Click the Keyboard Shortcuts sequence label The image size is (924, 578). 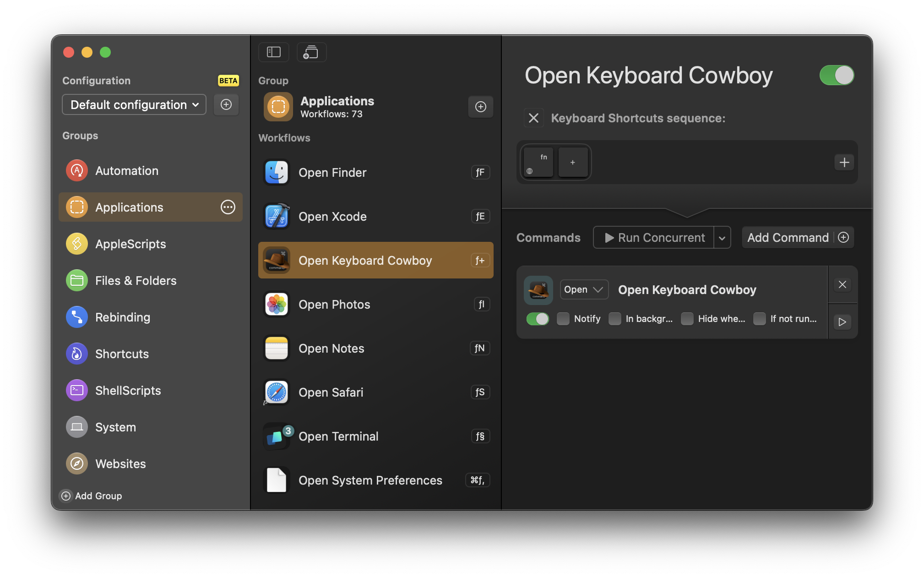tap(638, 118)
